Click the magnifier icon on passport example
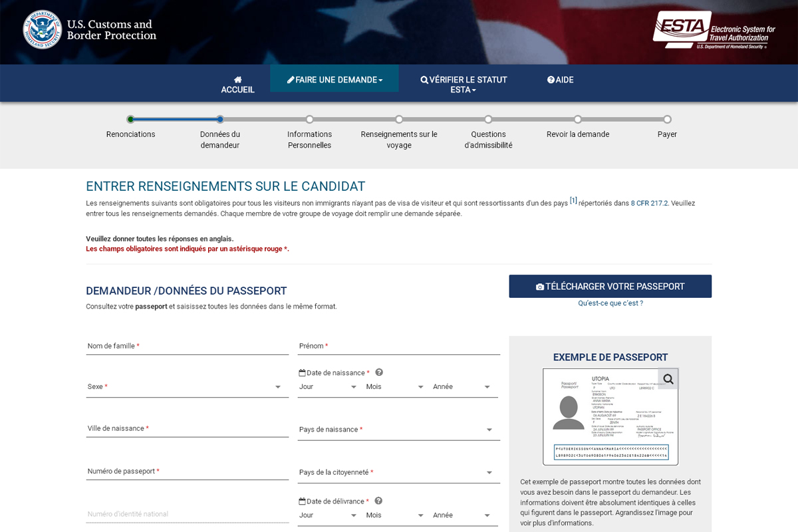Screen dimensions: 798x532 coord(668,379)
